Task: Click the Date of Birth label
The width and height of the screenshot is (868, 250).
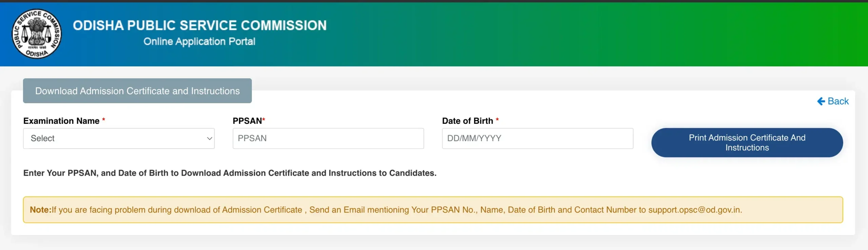Action: point(468,121)
